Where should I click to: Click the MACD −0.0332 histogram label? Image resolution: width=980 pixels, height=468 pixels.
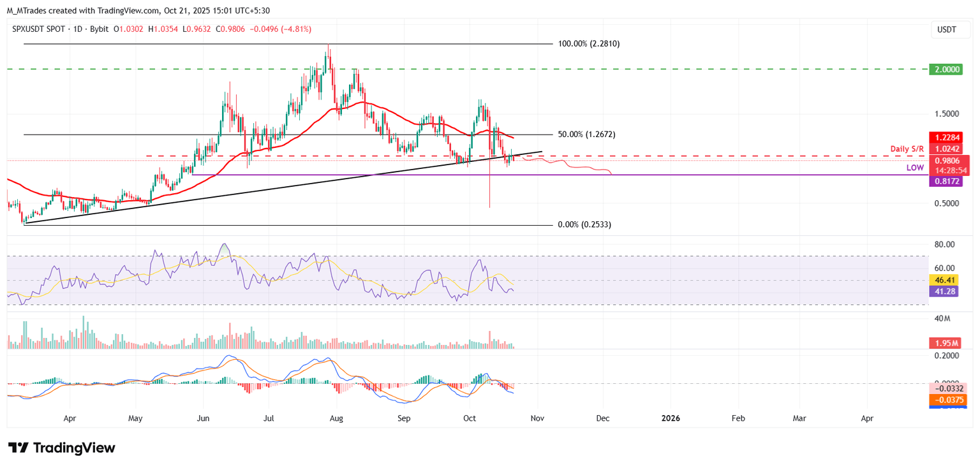click(x=947, y=388)
